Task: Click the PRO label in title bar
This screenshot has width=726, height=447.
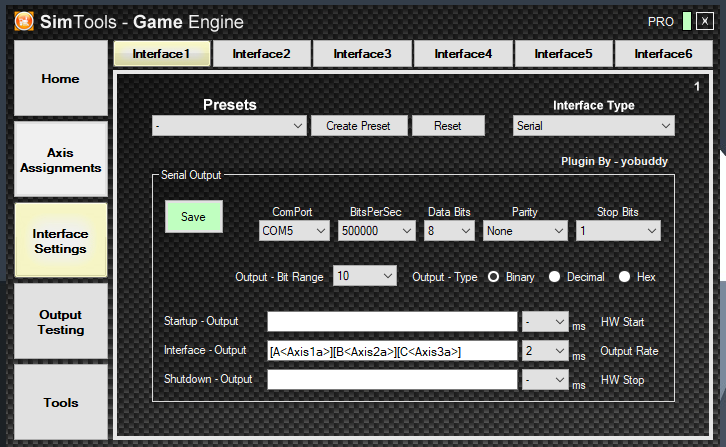Action: (661, 22)
